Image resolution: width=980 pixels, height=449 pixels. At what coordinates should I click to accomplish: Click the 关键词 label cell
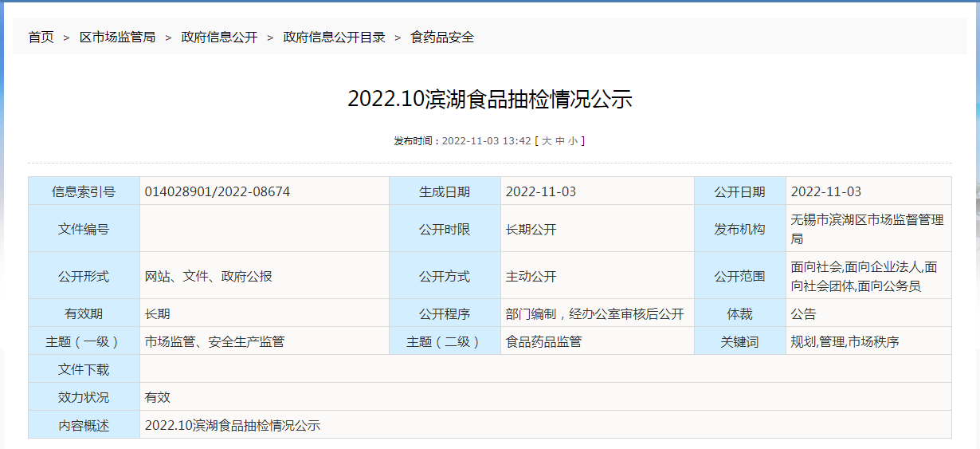(740, 341)
